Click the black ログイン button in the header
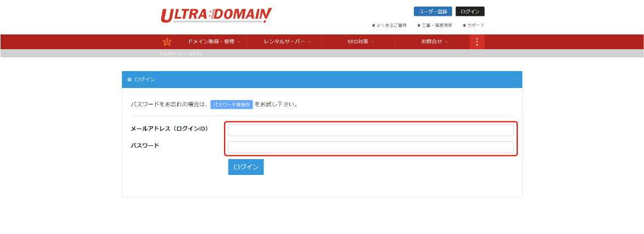The height and width of the screenshot is (234, 644). point(470,11)
